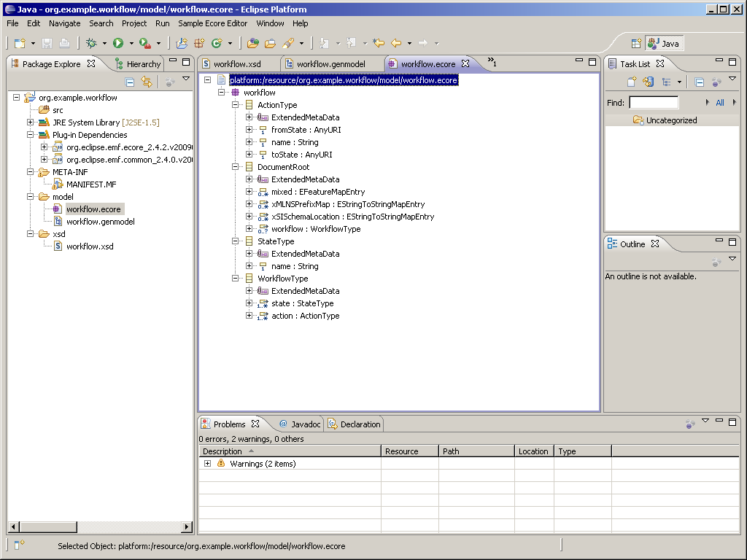Click the Debug bug icon in toolbar

92,44
